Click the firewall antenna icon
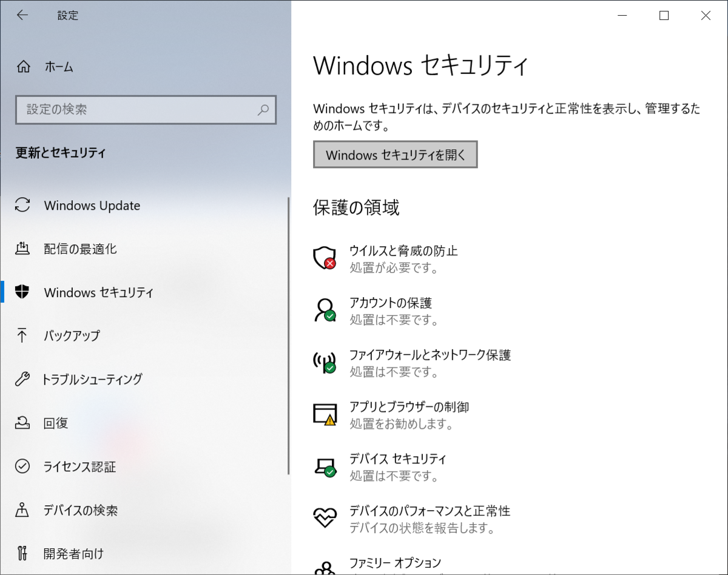The height and width of the screenshot is (575, 728). 325,362
